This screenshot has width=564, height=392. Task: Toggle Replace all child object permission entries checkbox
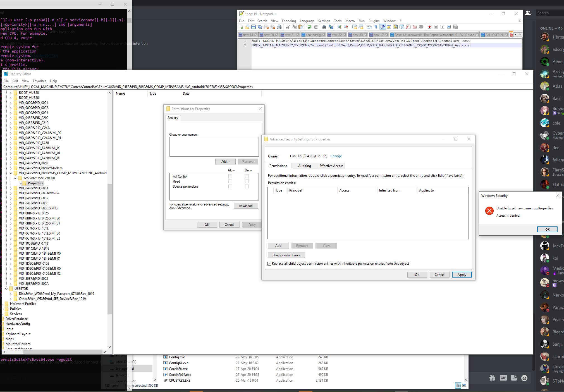click(x=269, y=264)
